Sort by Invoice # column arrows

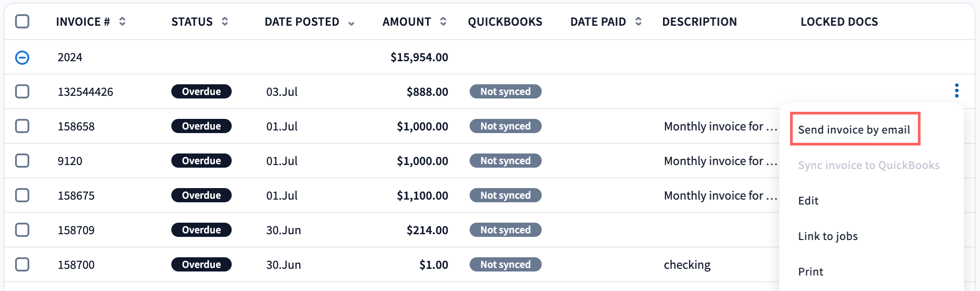coord(122,21)
